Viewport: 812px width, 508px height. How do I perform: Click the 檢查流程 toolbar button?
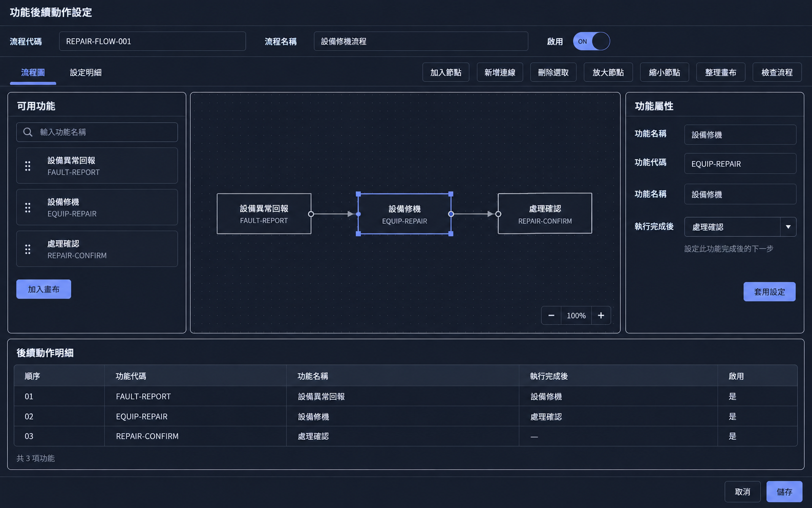point(777,73)
